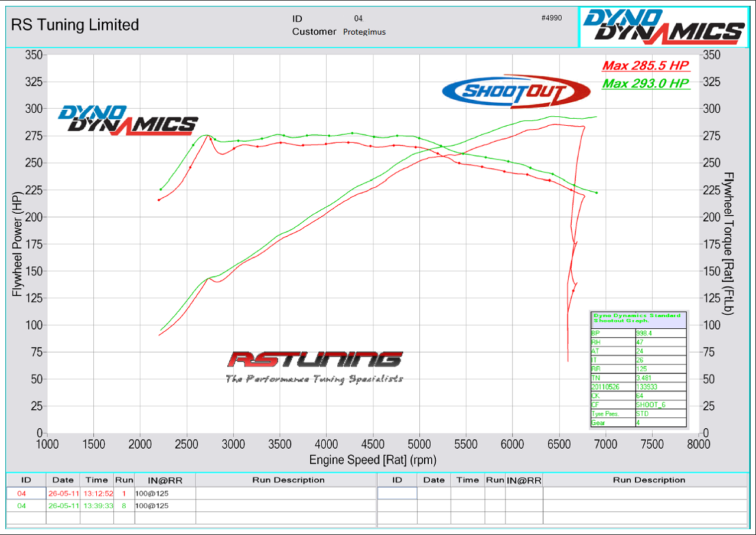The height and width of the screenshot is (535, 756).
Task: Click the empty ID cell in right table
Action: [397, 493]
